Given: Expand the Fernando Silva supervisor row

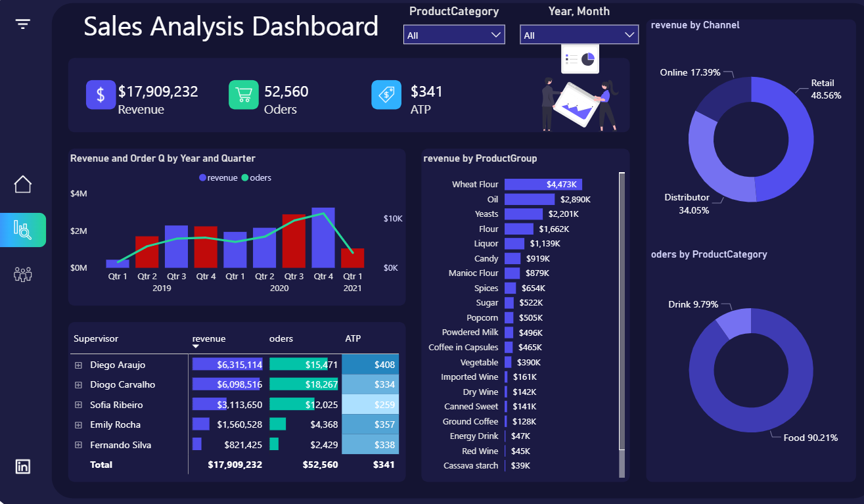Looking at the screenshot, I should (78, 445).
